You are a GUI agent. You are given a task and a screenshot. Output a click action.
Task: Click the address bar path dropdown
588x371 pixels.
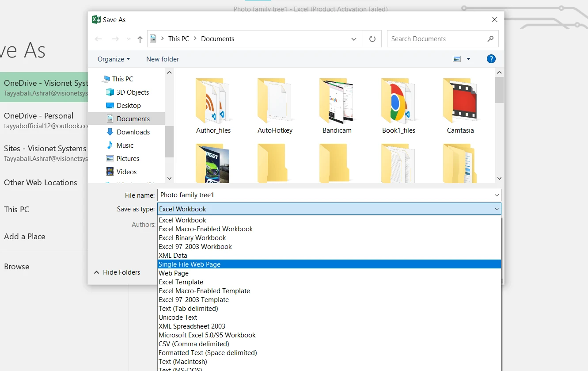[x=354, y=39]
